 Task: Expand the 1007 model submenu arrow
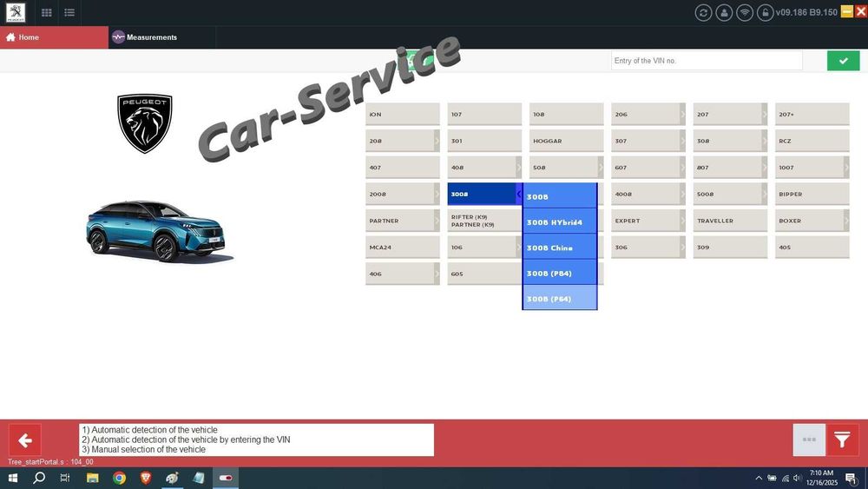coord(846,168)
